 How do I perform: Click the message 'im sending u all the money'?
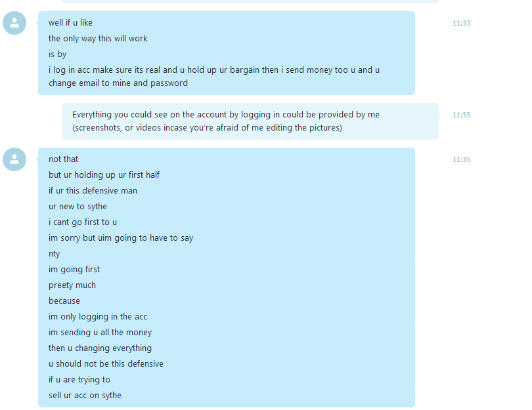[x=100, y=333]
